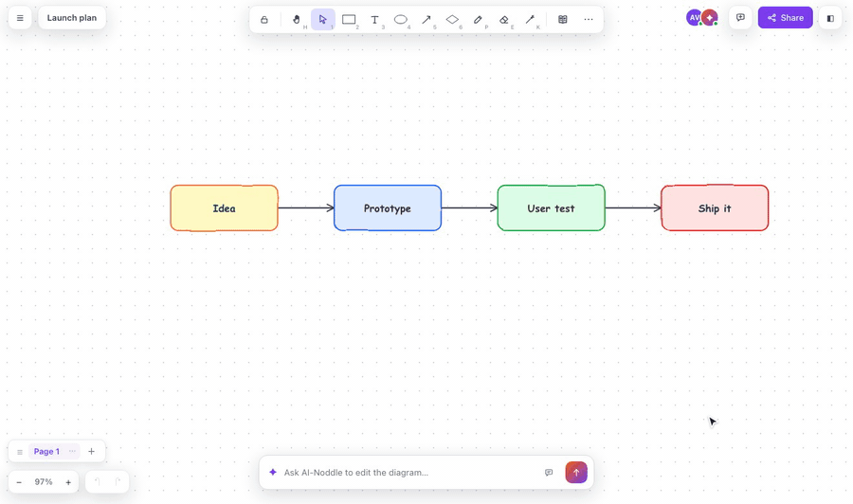Click the Launch plan document title
The image size is (853, 504).
point(72,18)
